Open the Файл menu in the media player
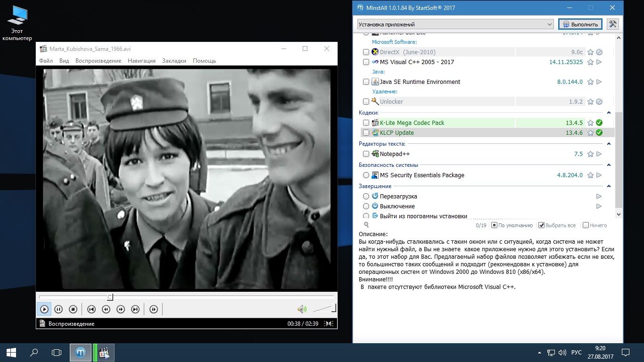This screenshot has height=362, width=644. pos(46,61)
